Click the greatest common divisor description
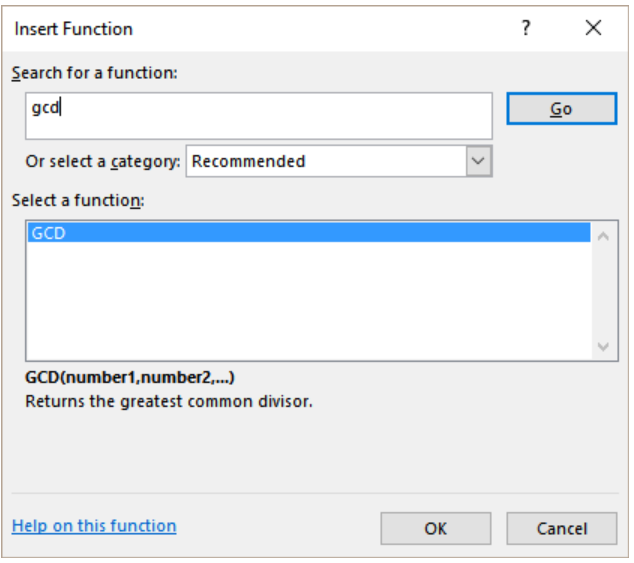 [x=169, y=402]
